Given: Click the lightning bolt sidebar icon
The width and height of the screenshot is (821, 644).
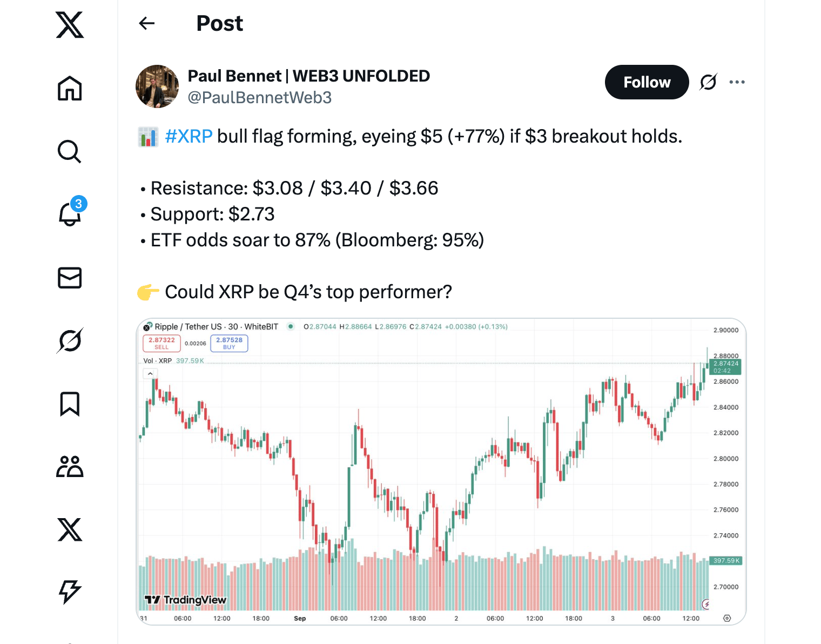Looking at the screenshot, I should (x=70, y=592).
